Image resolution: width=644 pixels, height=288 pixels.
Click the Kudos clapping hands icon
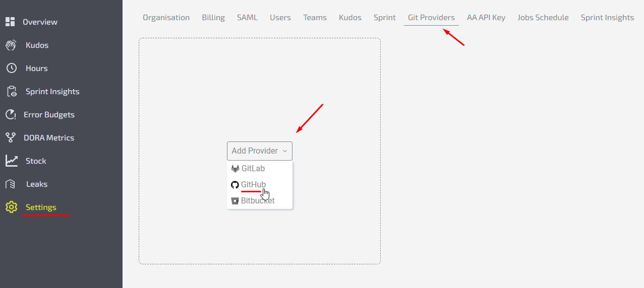click(x=11, y=45)
